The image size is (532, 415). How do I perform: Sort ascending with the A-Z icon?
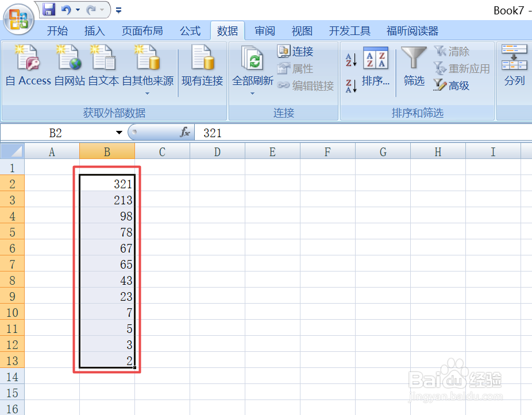coord(351,60)
